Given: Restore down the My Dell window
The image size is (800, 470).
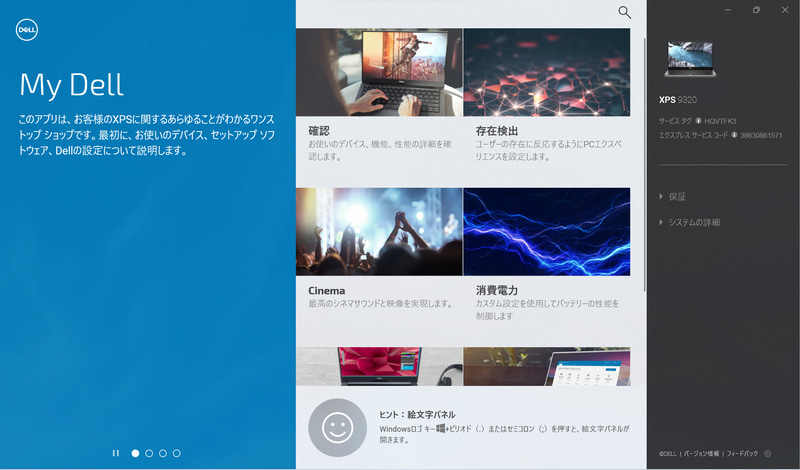Looking at the screenshot, I should 756,10.
